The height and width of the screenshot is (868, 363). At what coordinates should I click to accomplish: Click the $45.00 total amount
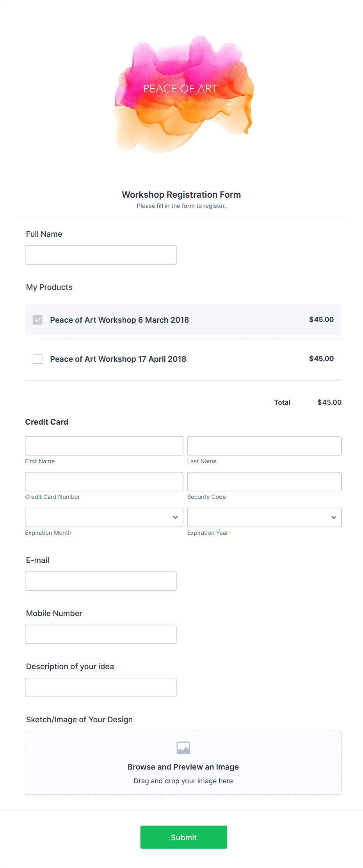(329, 402)
